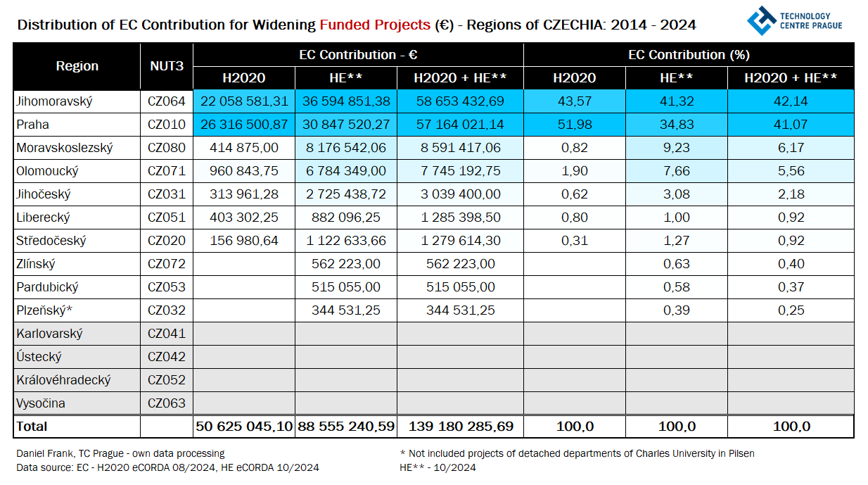Click the EC Contribution (%) header
The image size is (868, 485).
tap(689, 55)
